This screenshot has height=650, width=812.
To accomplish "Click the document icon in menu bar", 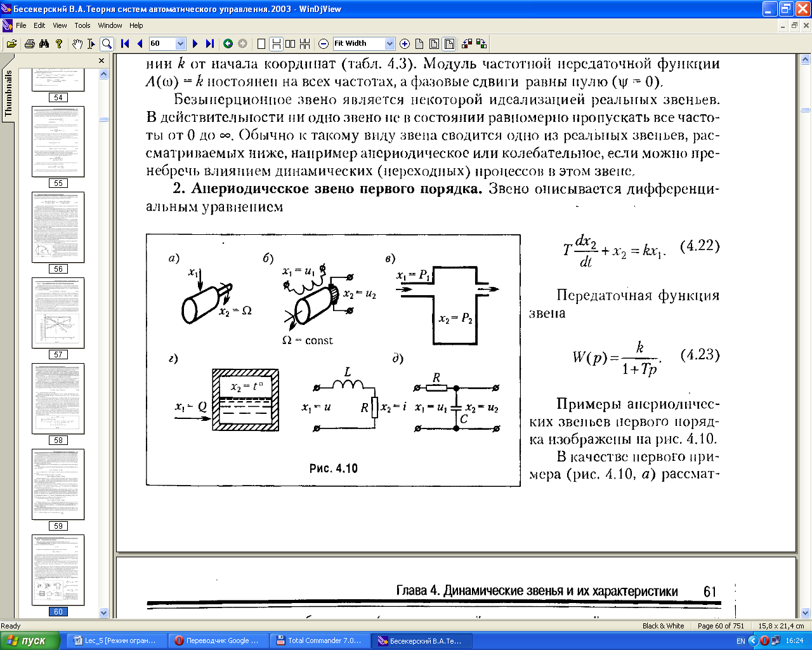I will [8, 25].
